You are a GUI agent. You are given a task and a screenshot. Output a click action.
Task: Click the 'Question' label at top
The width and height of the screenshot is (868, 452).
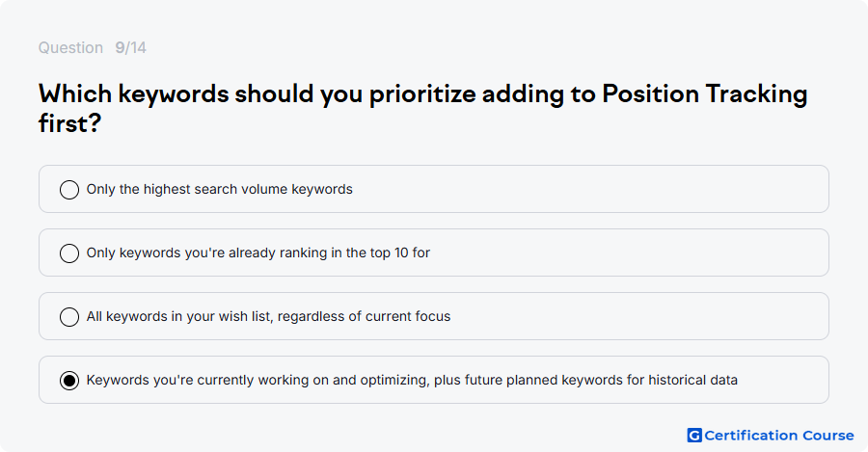click(70, 47)
